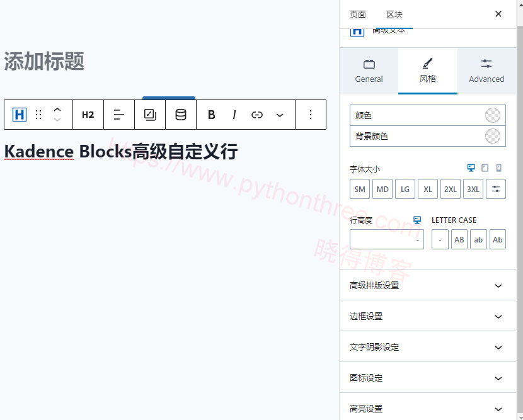523x420 pixels.
Task: Close the settings sidebar
Action: [498, 14]
